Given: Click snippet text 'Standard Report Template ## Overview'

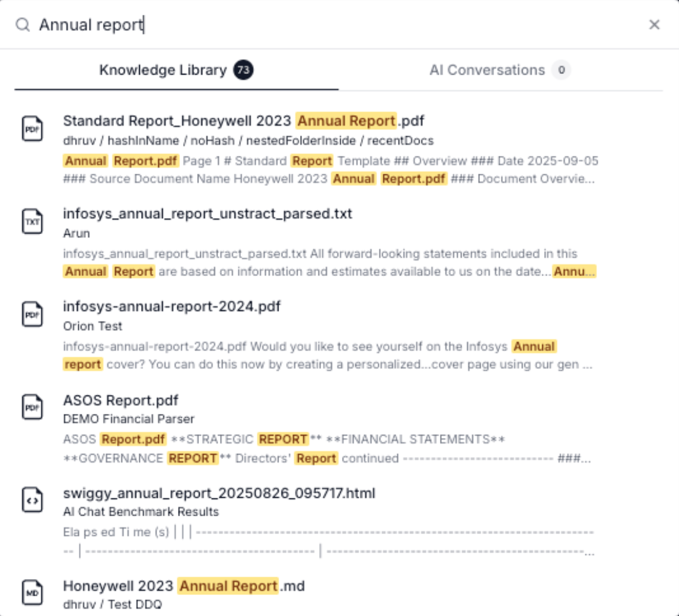Looking at the screenshot, I should pyautogui.click(x=350, y=161).
